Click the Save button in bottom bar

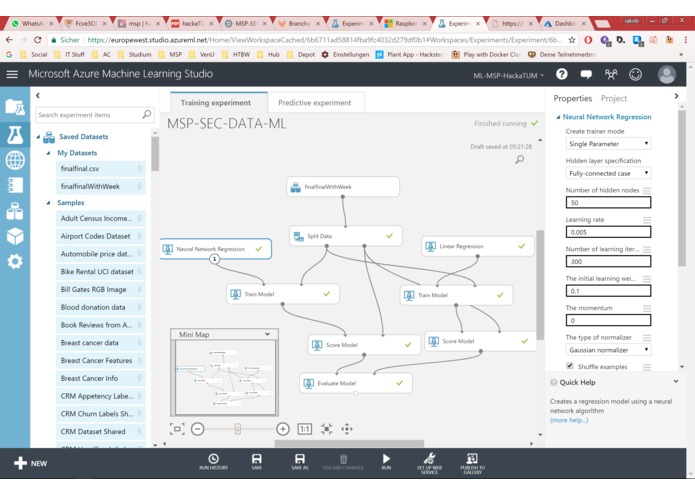coord(257,462)
